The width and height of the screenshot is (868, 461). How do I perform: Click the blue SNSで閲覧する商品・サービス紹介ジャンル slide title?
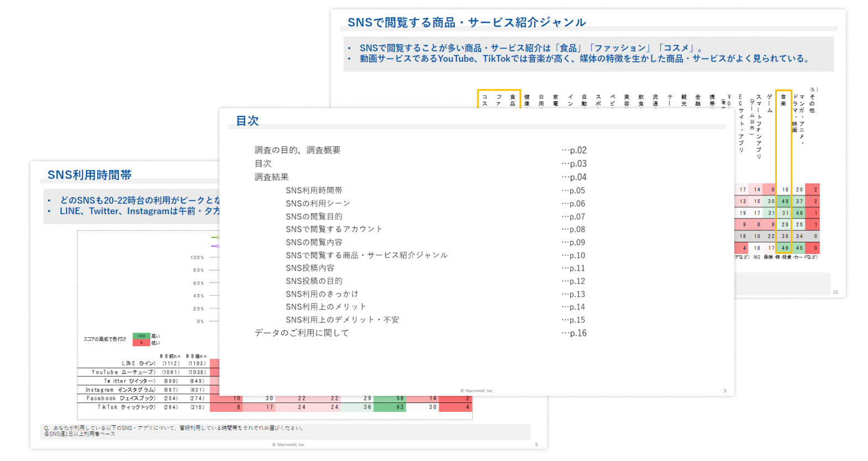click(466, 23)
